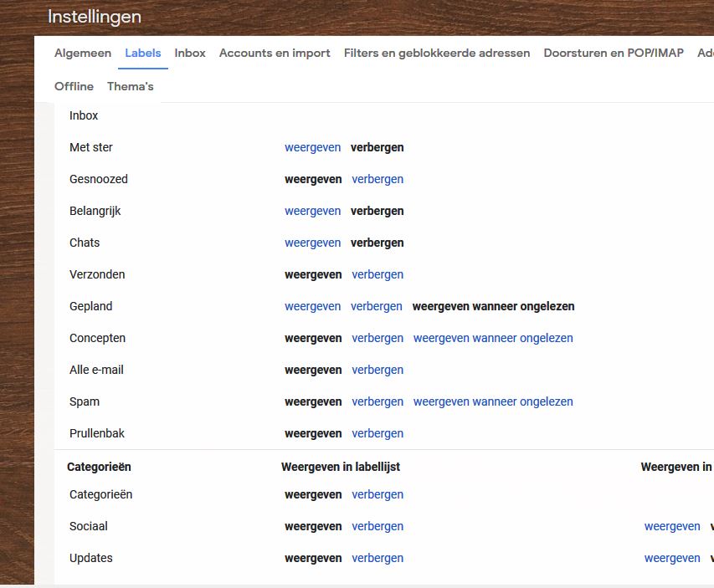Switch to the Inbox settings tab
The height and width of the screenshot is (588, 714).
pyautogui.click(x=190, y=53)
